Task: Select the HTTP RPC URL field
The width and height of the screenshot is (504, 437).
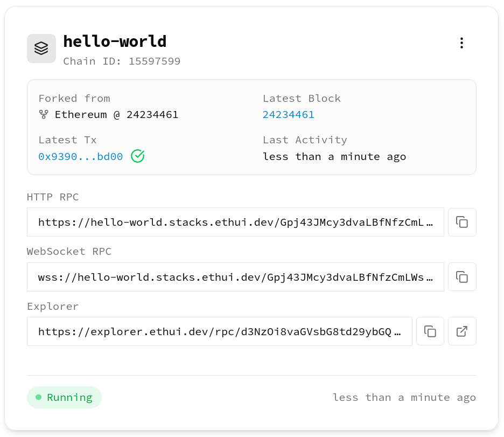Action: pos(235,222)
